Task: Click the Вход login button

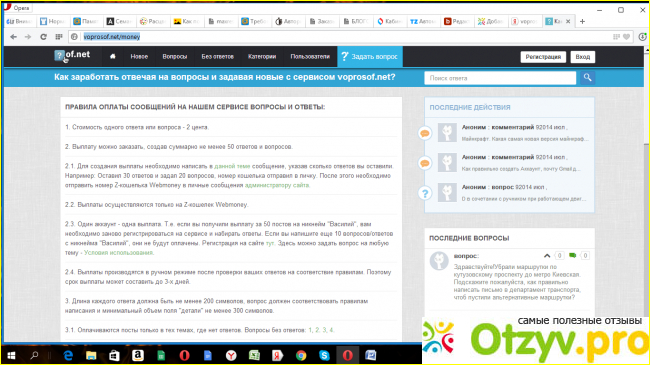Action: click(x=583, y=57)
